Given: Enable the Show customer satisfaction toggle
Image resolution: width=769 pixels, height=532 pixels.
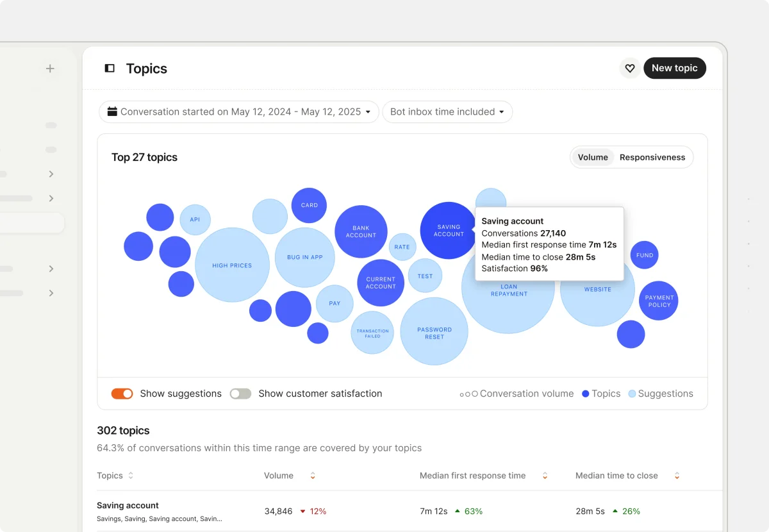Looking at the screenshot, I should (x=240, y=393).
